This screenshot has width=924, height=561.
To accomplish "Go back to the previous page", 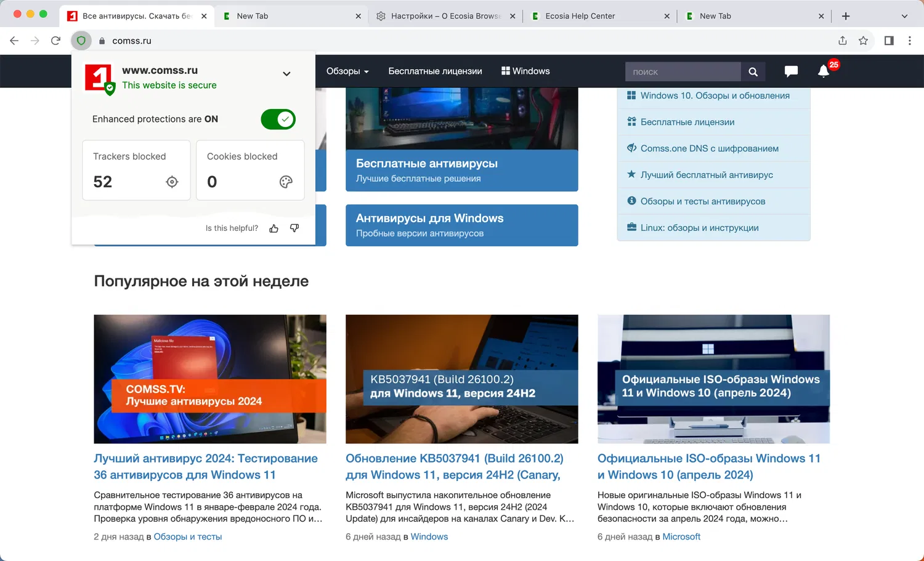I will coord(14,41).
